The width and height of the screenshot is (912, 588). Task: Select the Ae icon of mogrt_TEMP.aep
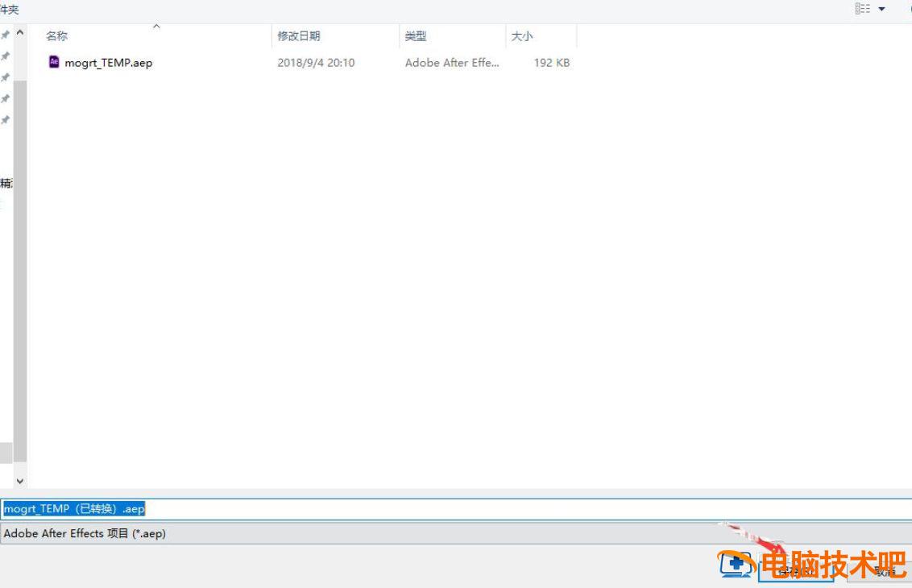(x=54, y=62)
